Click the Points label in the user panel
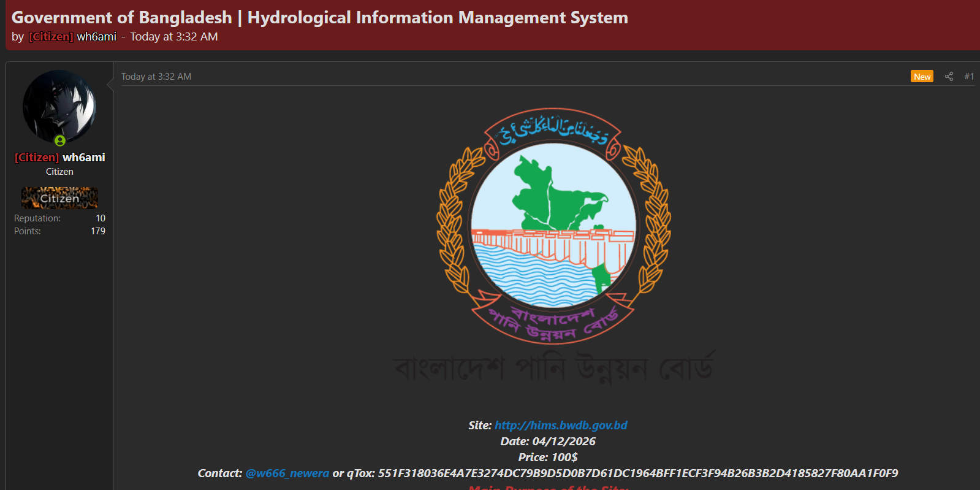 pyautogui.click(x=28, y=231)
